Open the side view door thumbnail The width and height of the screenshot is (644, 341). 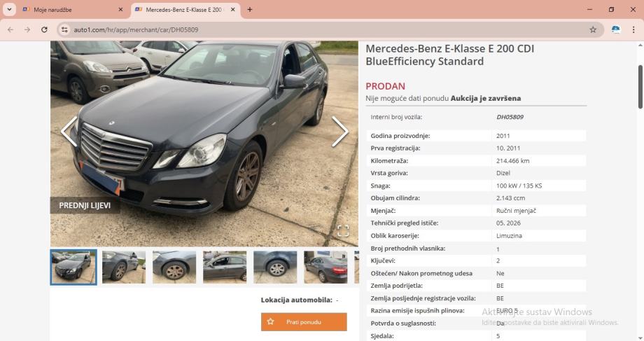(225, 267)
